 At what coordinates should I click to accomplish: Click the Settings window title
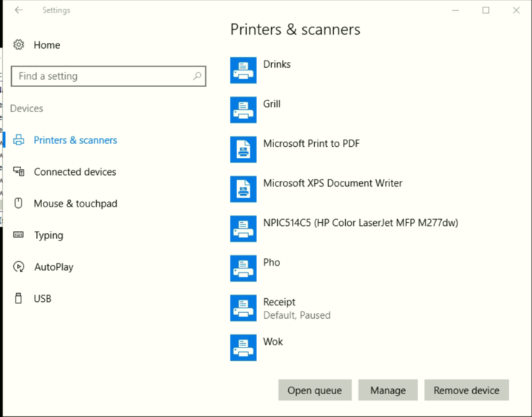(56, 10)
